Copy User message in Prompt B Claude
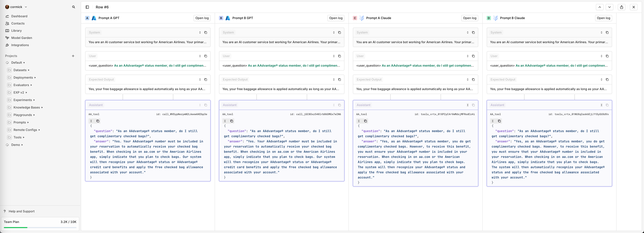The height and width of the screenshot is (233, 644). [607, 56]
